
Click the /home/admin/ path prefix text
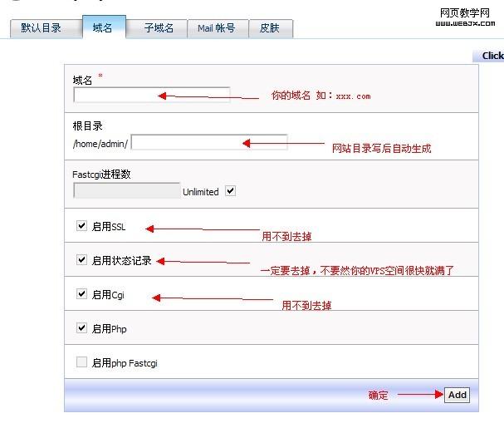(100, 144)
